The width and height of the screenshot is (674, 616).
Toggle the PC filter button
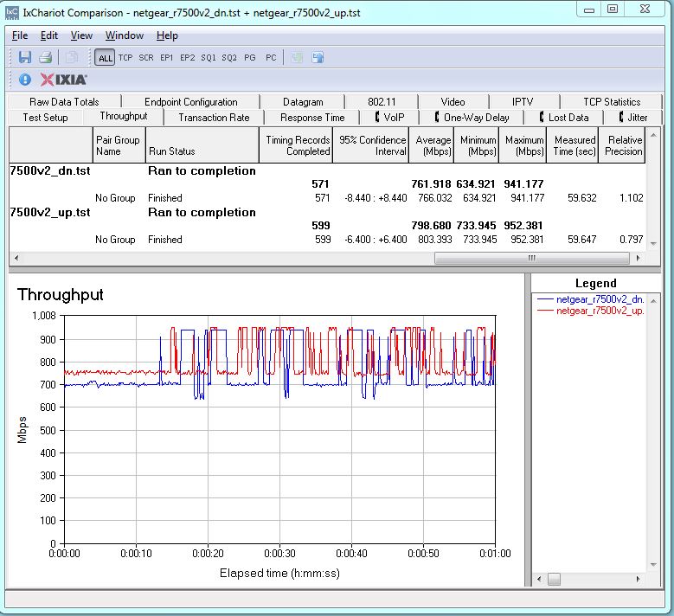[271, 58]
